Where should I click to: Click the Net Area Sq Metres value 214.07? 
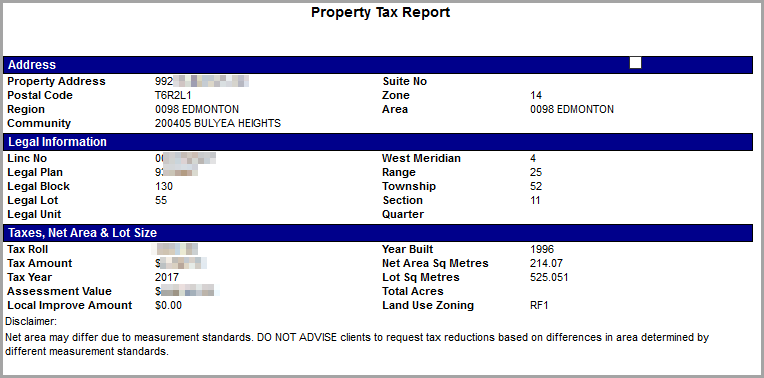[x=547, y=264]
